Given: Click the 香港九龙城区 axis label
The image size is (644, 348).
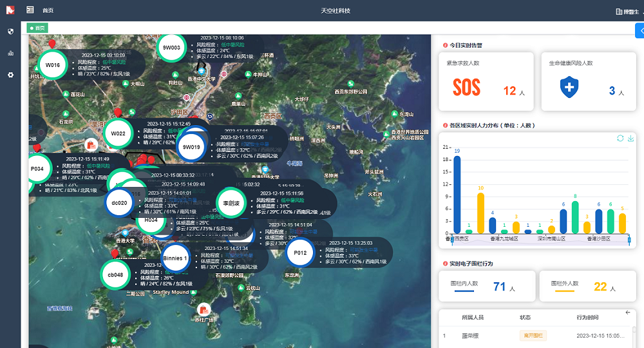Looking at the screenshot, I should [x=504, y=238].
